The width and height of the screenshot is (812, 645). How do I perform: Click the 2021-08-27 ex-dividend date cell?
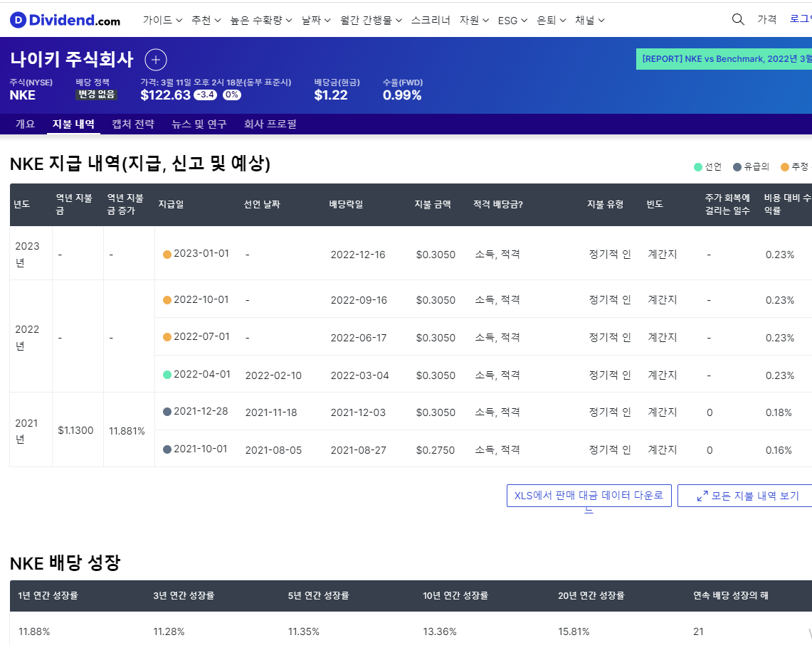(359, 450)
